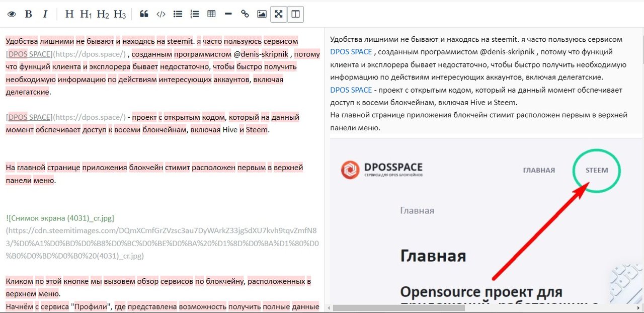Insert a level 1 heading (H1)
Image resolution: width=644 pixels, height=313 pixels.
(86, 14)
